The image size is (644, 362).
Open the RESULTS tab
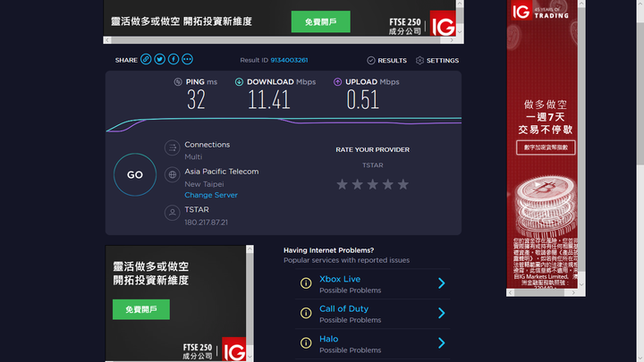pos(387,61)
